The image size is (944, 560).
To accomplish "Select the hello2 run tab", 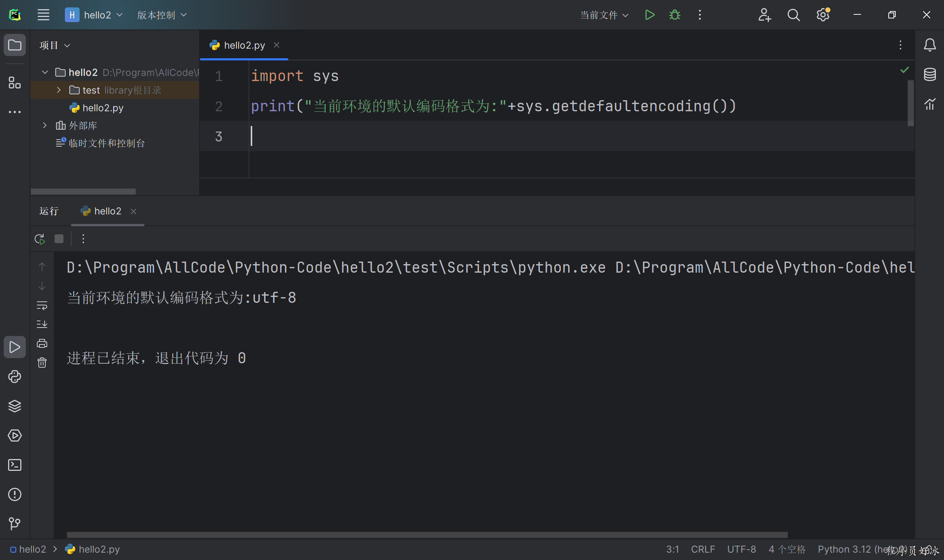I will pyautogui.click(x=107, y=211).
